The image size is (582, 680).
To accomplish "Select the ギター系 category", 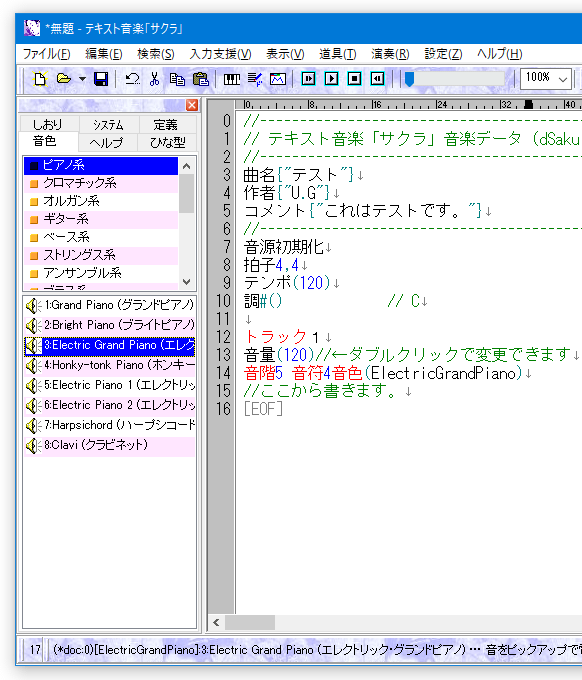I will click(101, 219).
